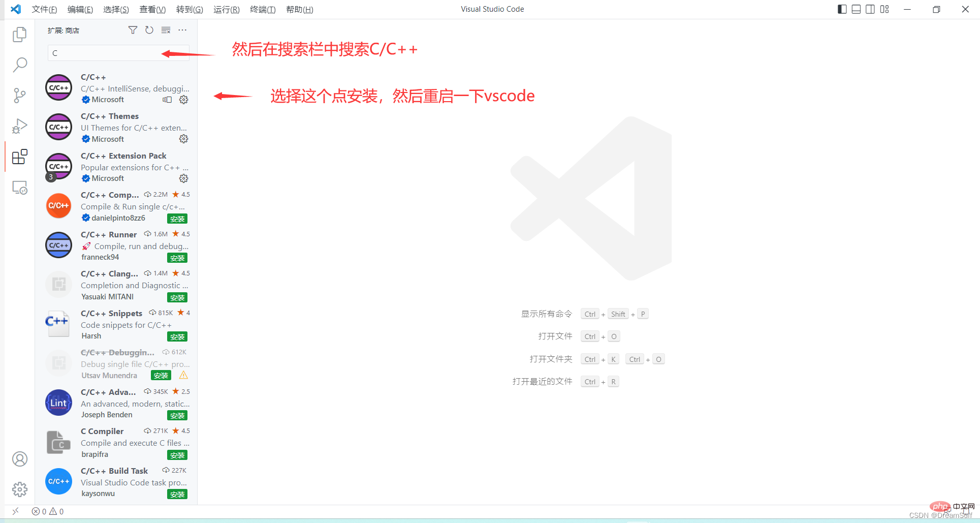Open the 终端 menu
This screenshot has height=523, width=980.
pos(262,9)
